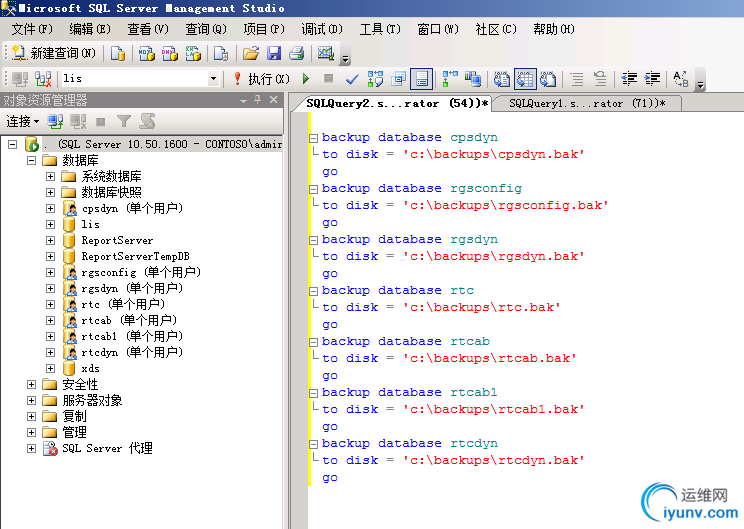Image resolution: width=744 pixels, height=529 pixels.
Task: Collapse the backup database rtcdyn code block
Action: tap(313, 444)
